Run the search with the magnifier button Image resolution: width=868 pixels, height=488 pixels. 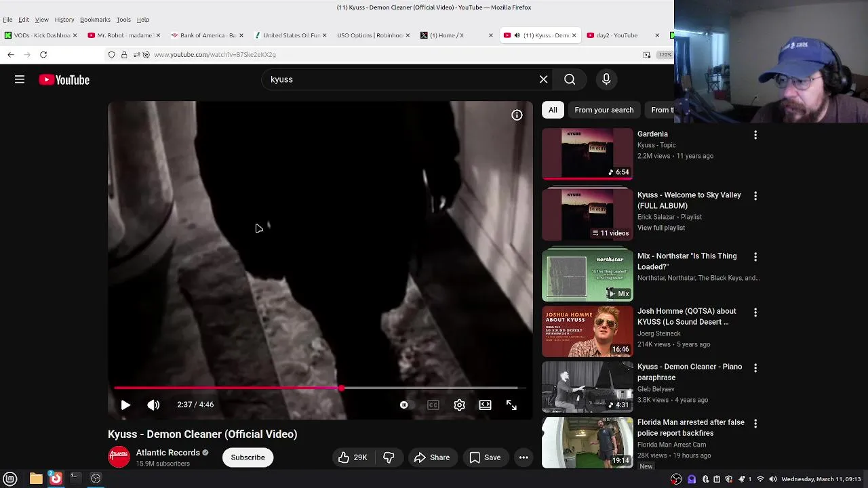pos(570,79)
